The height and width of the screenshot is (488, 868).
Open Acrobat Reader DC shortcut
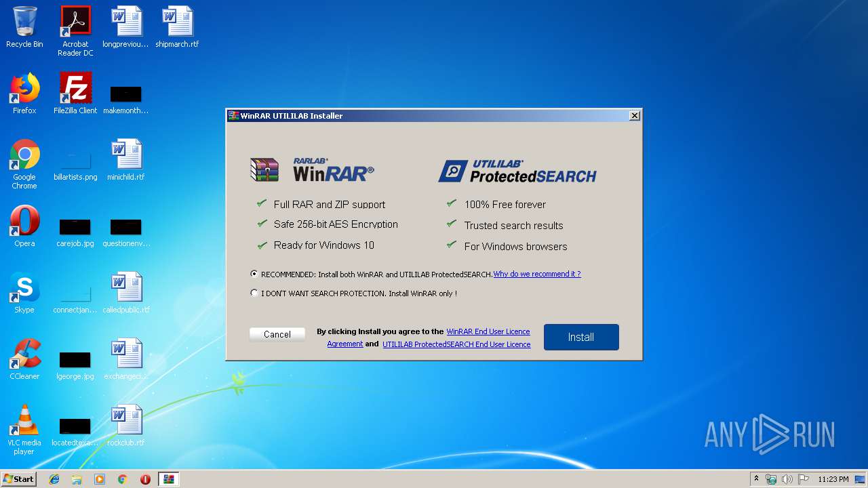tap(75, 31)
